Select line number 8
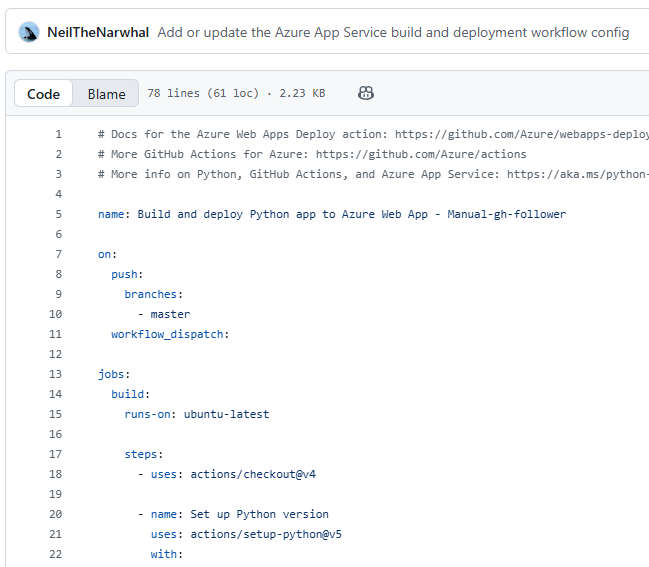This screenshot has width=649, height=567. pos(59,274)
